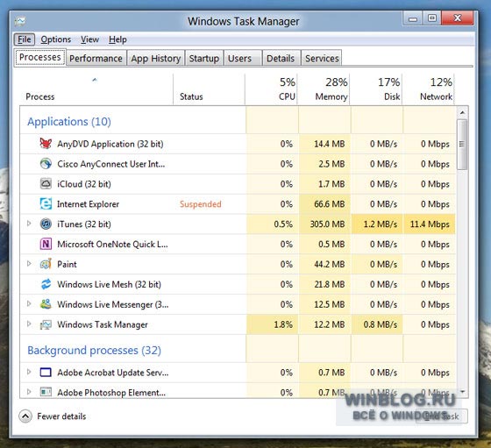The height and width of the screenshot is (448, 491).
Task: Switch to the Users tab
Action: pos(243,58)
